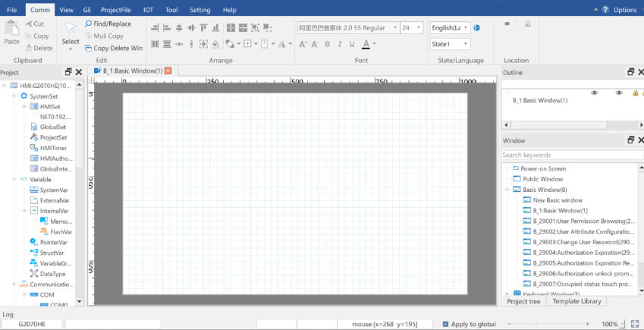
Task: Open the Setting tab
Action: [x=200, y=10]
